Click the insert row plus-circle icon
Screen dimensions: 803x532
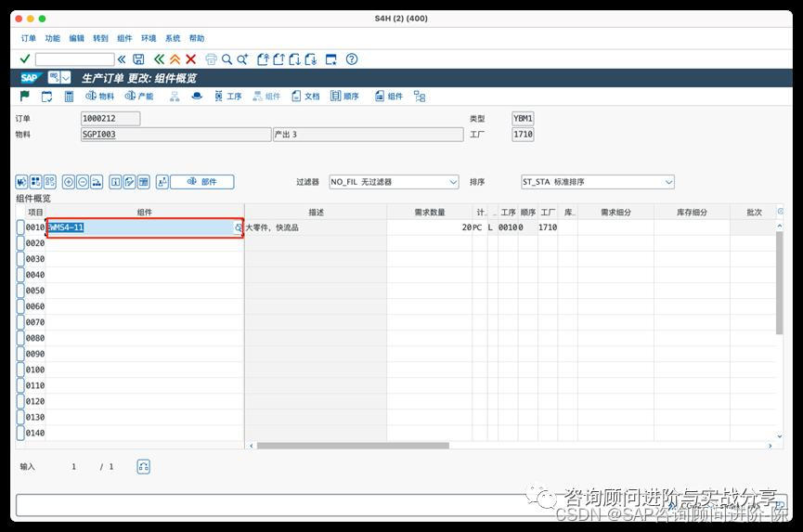click(x=68, y=182)
